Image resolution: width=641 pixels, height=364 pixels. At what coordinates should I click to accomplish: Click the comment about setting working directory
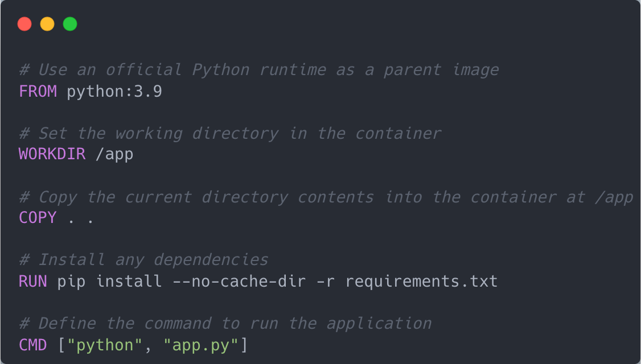coord(230,134)
